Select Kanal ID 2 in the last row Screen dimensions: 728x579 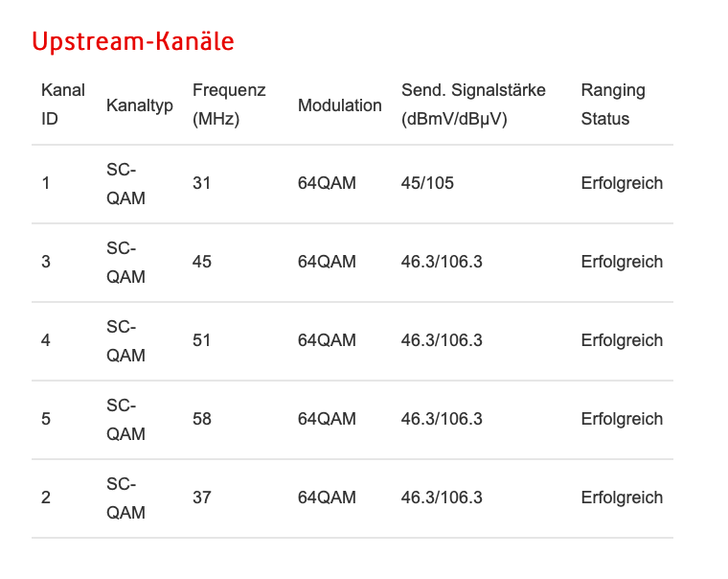point(46,498)
